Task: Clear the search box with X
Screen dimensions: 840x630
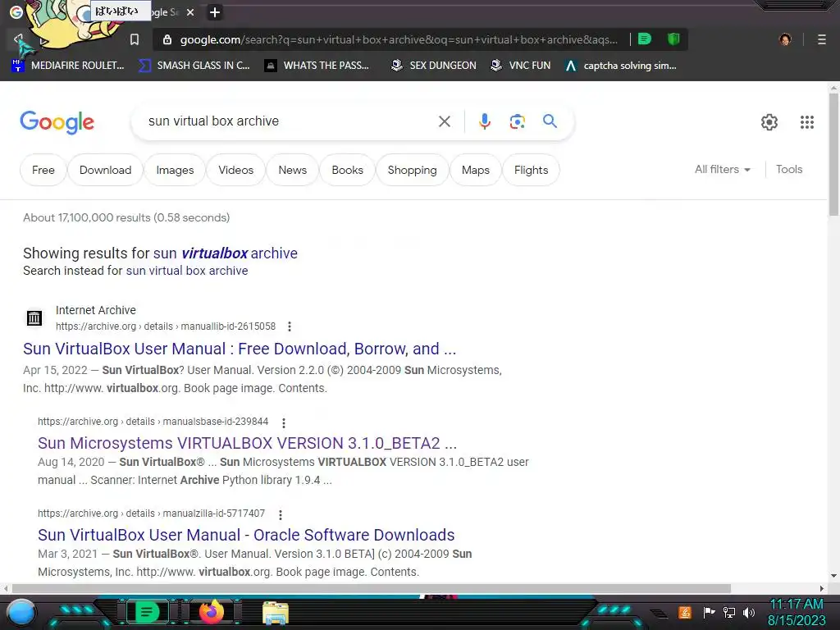Action: tap(444, 121)
